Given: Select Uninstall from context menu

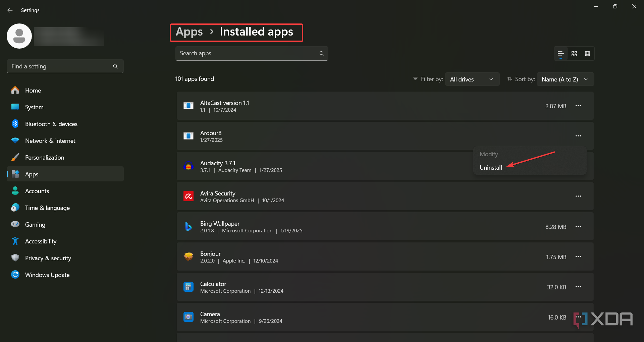Looking at the screenshot, I should coord(491,168).
